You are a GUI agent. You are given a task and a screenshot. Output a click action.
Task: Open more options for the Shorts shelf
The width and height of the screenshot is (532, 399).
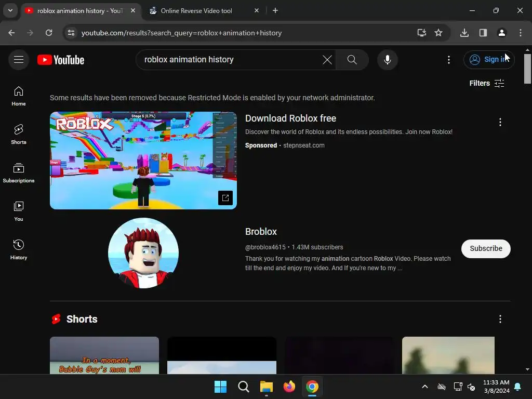500,319
